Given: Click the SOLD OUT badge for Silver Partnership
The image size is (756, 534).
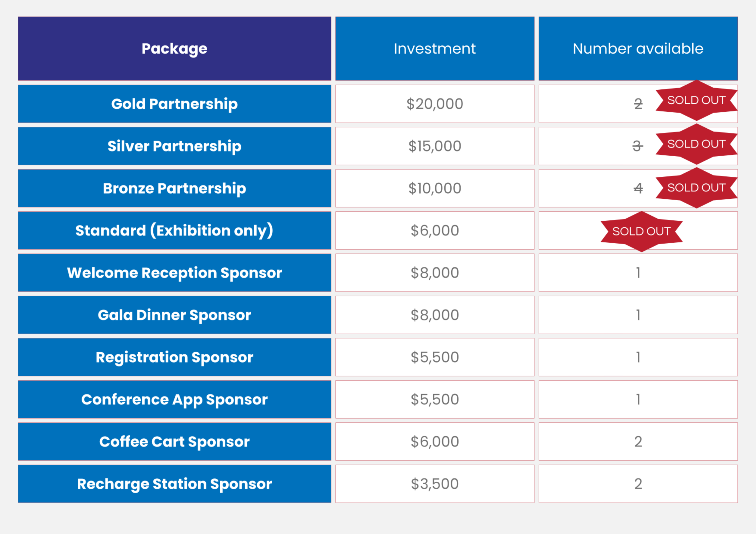Looking at the screenshot, I should pyautogui.click(x=696, y=144).
